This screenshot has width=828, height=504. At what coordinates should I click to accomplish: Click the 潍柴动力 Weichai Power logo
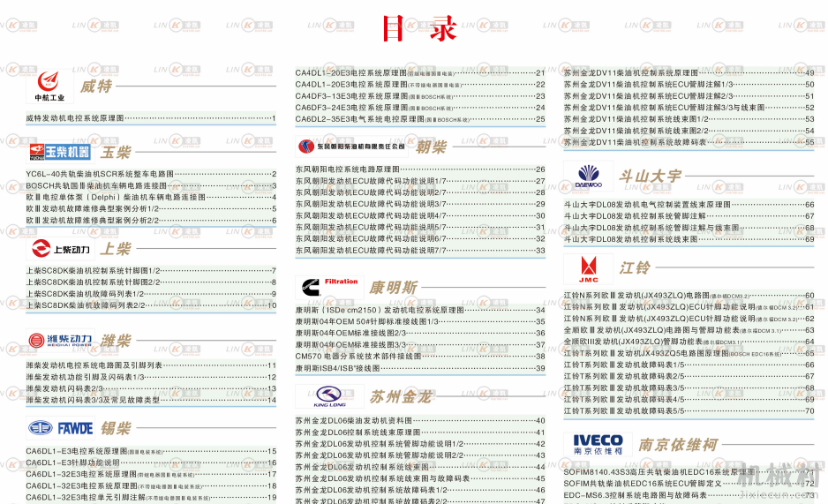[60, 341]
